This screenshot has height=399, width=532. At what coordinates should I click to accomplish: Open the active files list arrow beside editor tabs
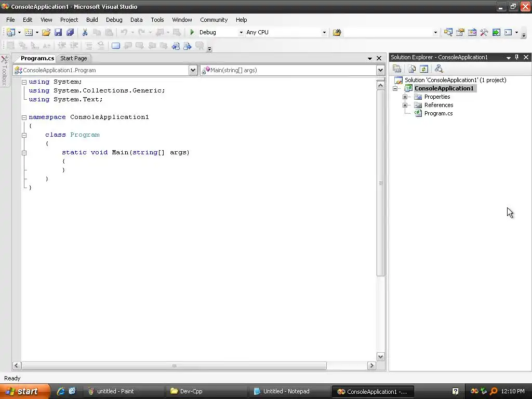coord(370,58)
